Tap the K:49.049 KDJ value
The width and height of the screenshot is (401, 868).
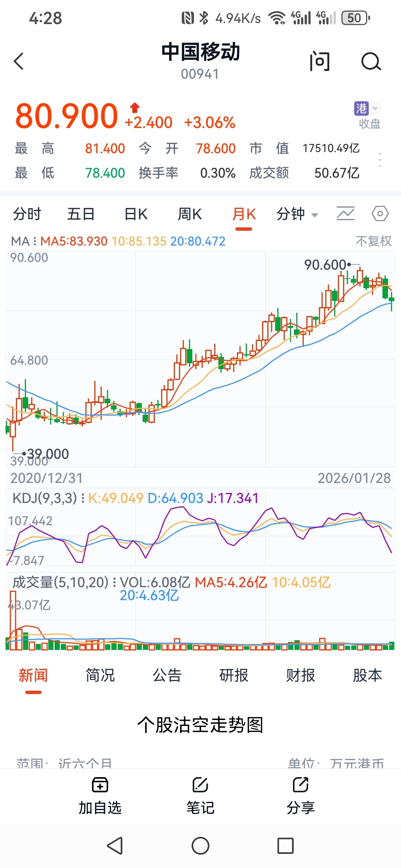(x=115, y=498)
